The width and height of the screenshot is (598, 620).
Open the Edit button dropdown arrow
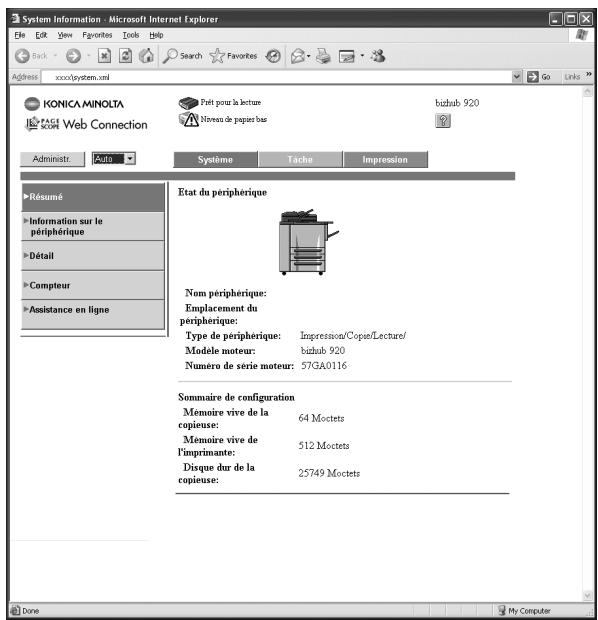tap(362, 56)
